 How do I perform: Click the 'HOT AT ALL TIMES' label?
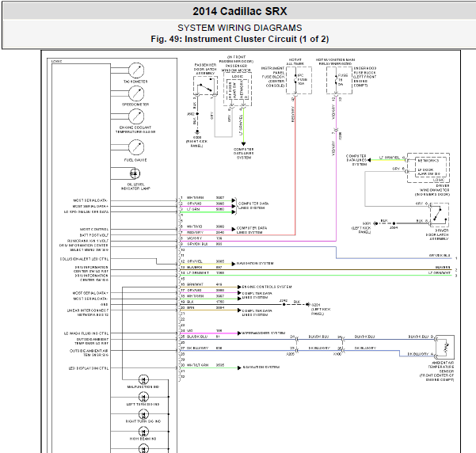click(x=295, y=62)
